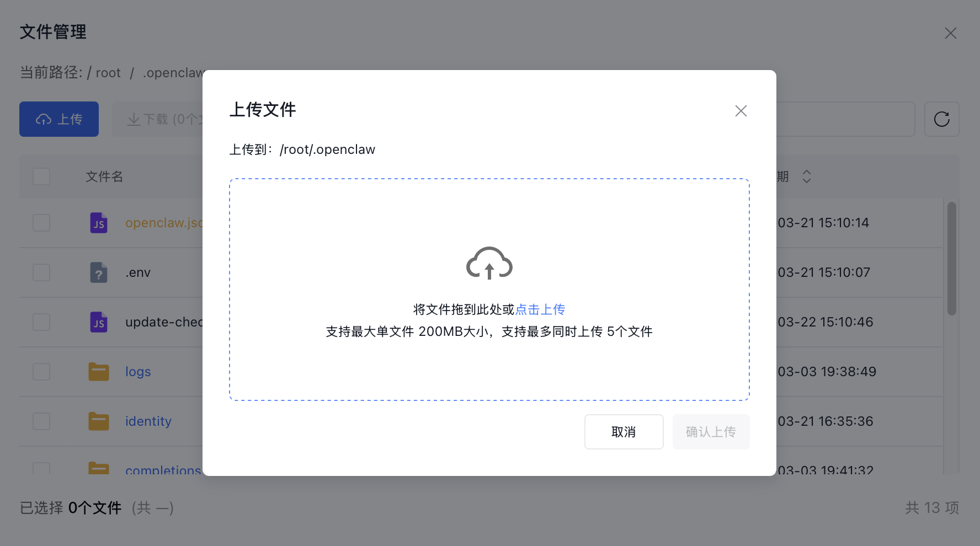This screenshot has height=546, width=980.
Task: Click the openclaw JS file icon
Action: pyautogui.click(x=99, y=223)
